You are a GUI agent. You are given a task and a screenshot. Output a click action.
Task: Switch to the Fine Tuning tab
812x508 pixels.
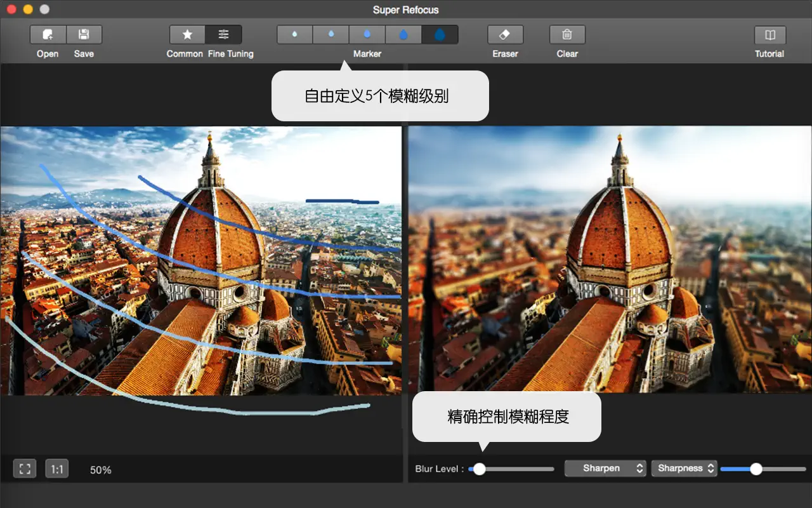pos(223,34)
